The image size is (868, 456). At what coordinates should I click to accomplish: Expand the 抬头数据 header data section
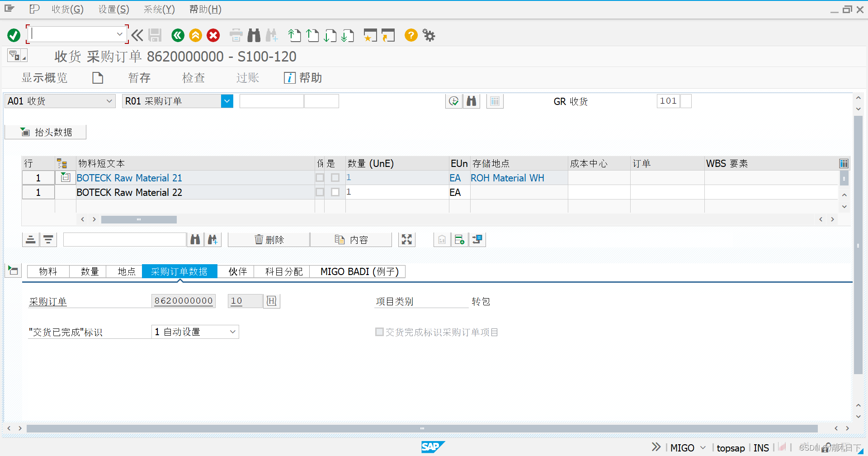coord(45,132)
